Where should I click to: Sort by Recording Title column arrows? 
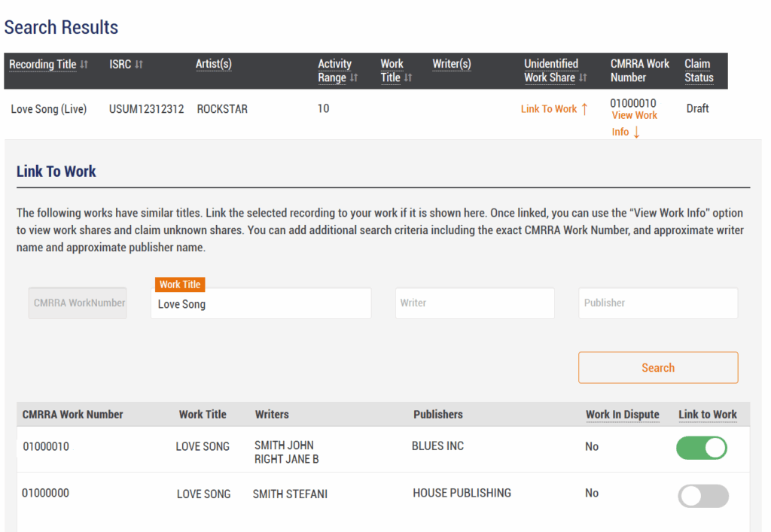(x=84, y=65)
